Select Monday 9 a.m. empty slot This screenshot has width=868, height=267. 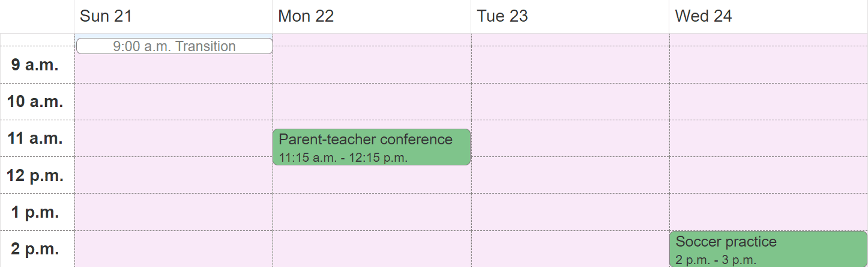click(x=372, y=65)
